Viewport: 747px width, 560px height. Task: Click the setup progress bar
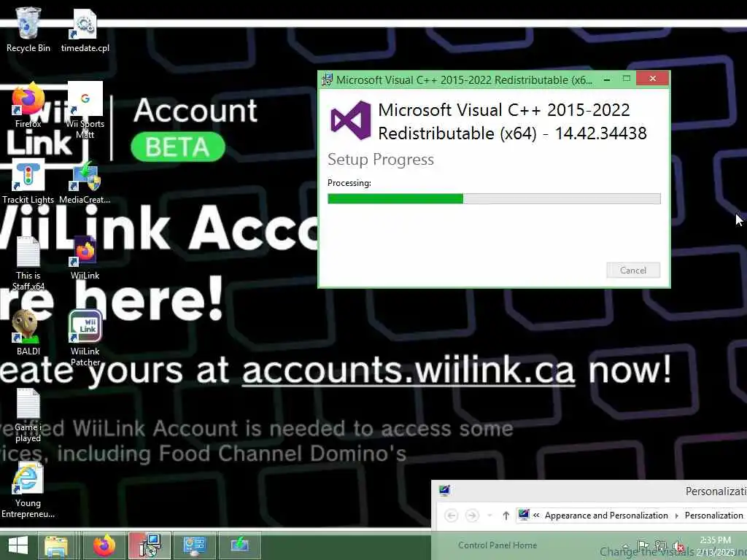coord(494,198)
